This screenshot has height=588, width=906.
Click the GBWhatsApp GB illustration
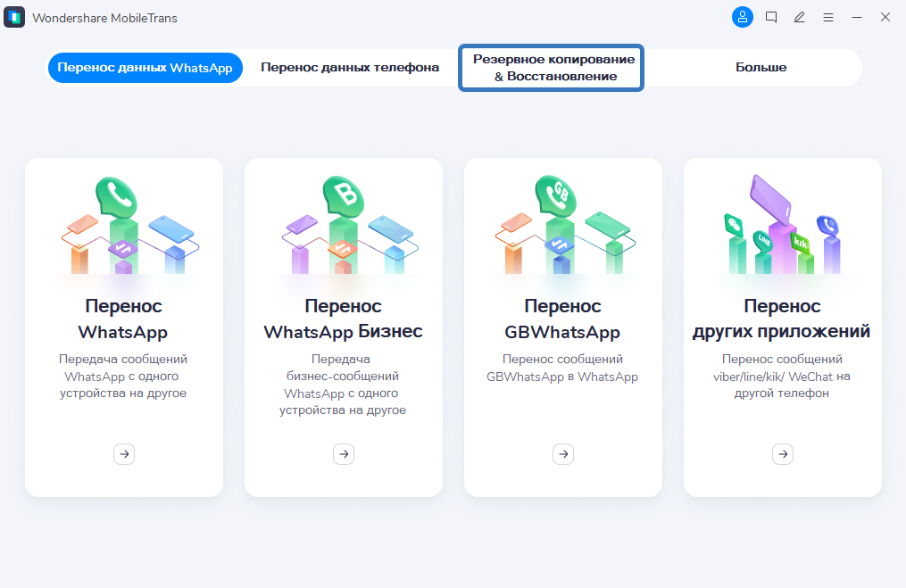[x=565, y=225]
